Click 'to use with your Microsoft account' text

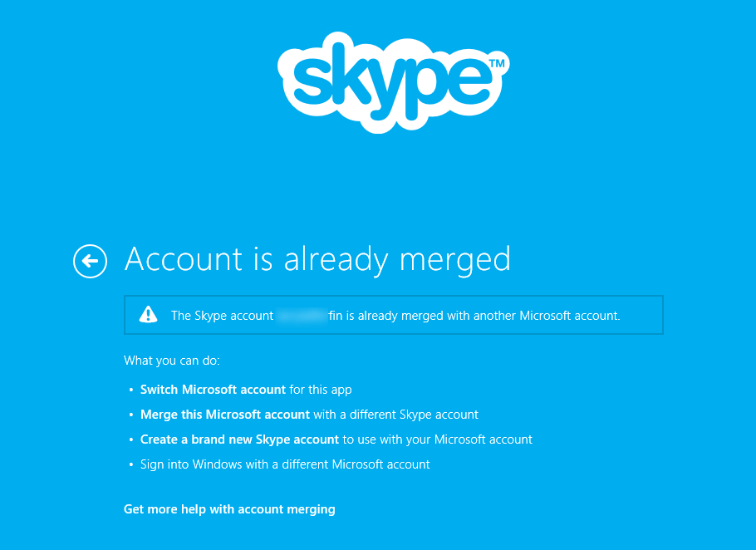[437, 440]
